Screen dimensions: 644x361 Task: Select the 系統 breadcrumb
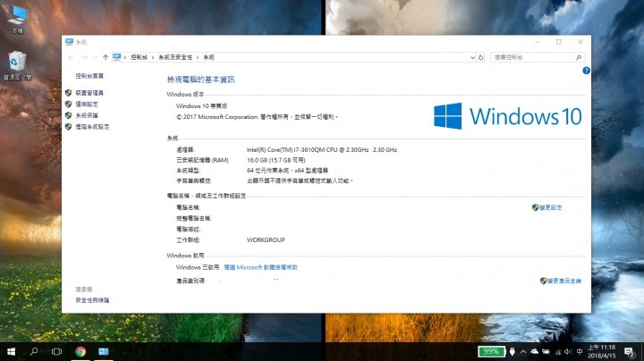209,57
